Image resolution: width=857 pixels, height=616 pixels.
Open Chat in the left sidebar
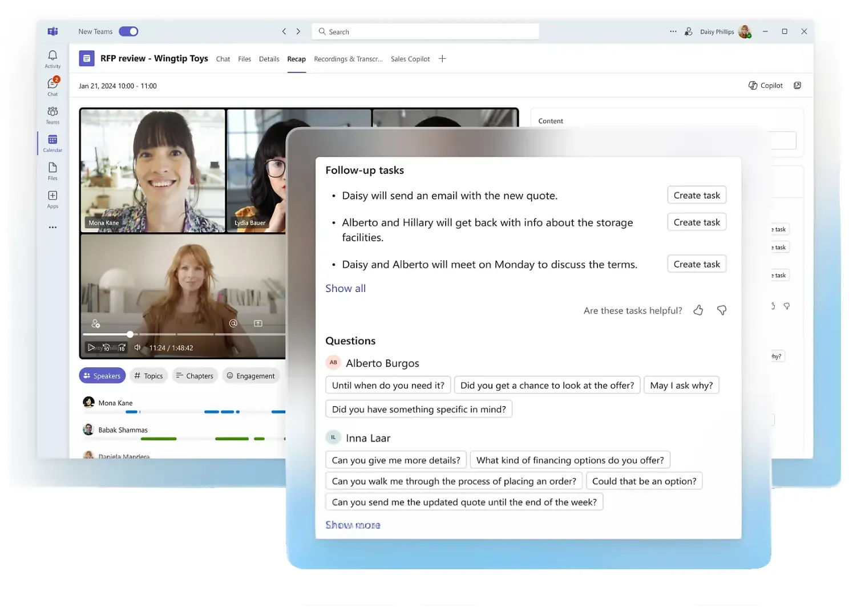tap(52, 87)
